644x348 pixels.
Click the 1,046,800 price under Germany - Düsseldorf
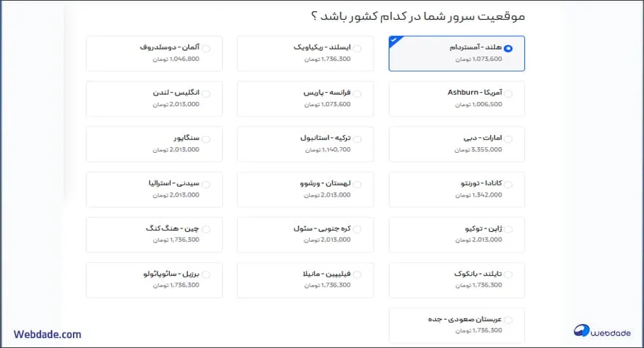[x=176, y=59]
